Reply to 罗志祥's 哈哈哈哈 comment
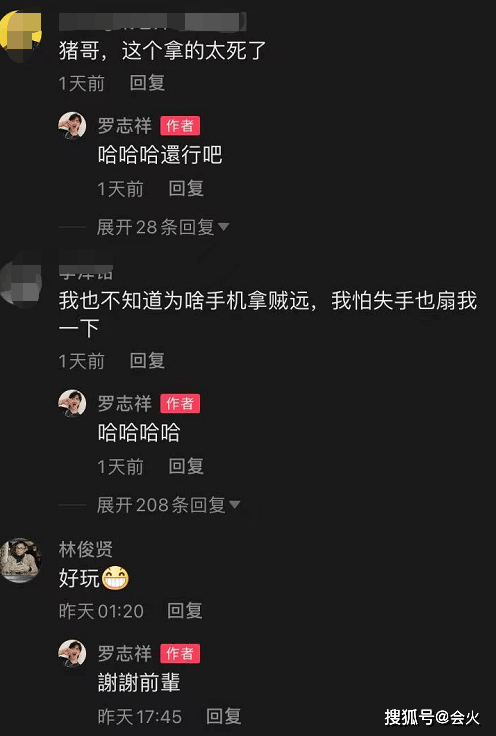496x736 pixels. pos(186,466)
